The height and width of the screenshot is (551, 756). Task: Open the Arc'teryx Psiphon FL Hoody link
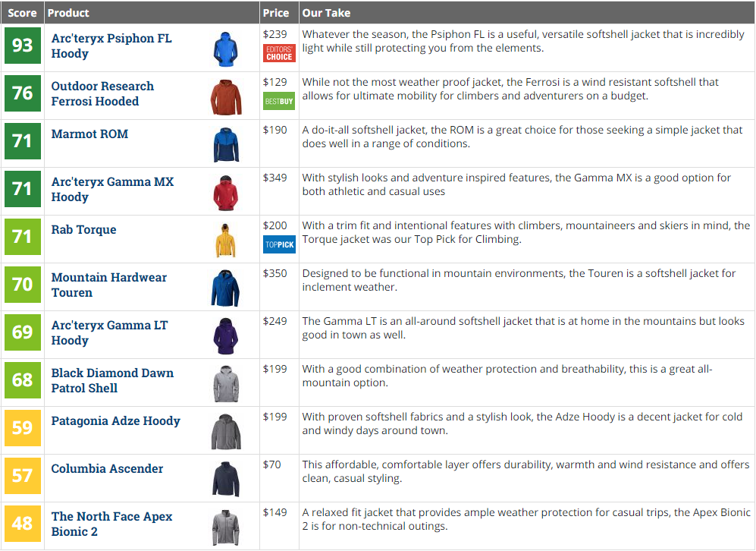(111, 46)
